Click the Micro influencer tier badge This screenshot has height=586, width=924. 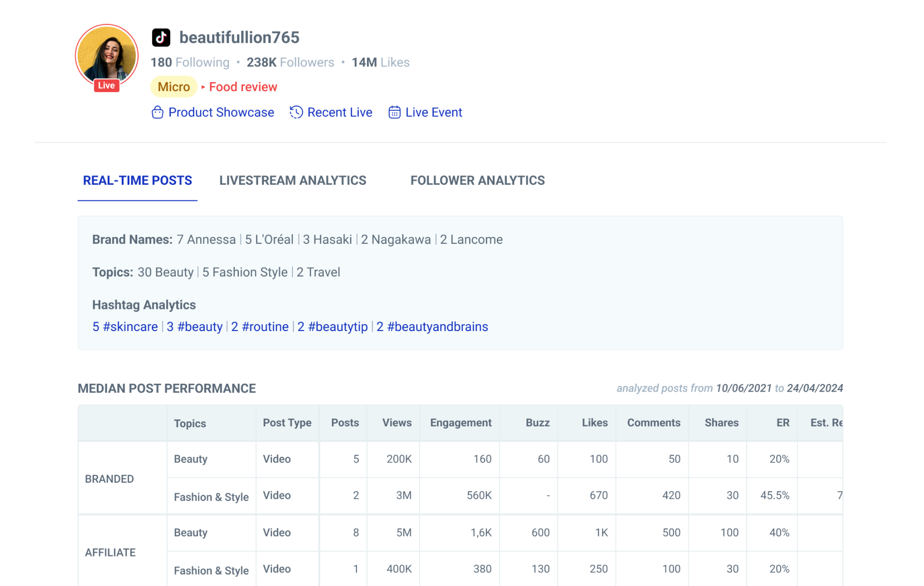pos(173,87)
